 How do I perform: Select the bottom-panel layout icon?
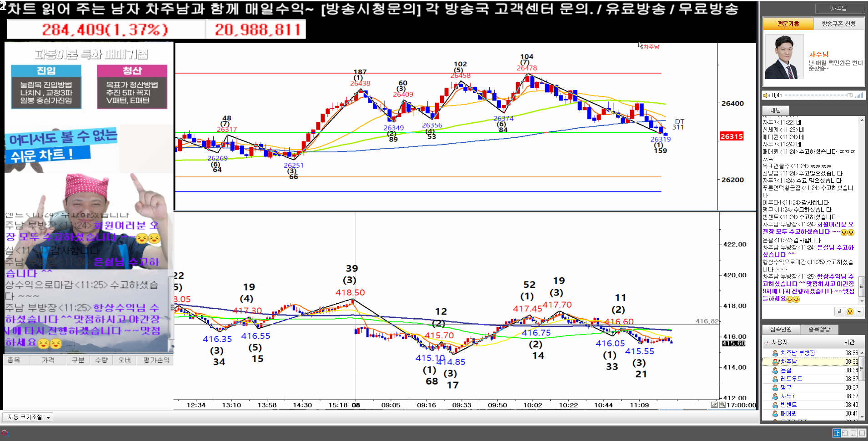853,433
